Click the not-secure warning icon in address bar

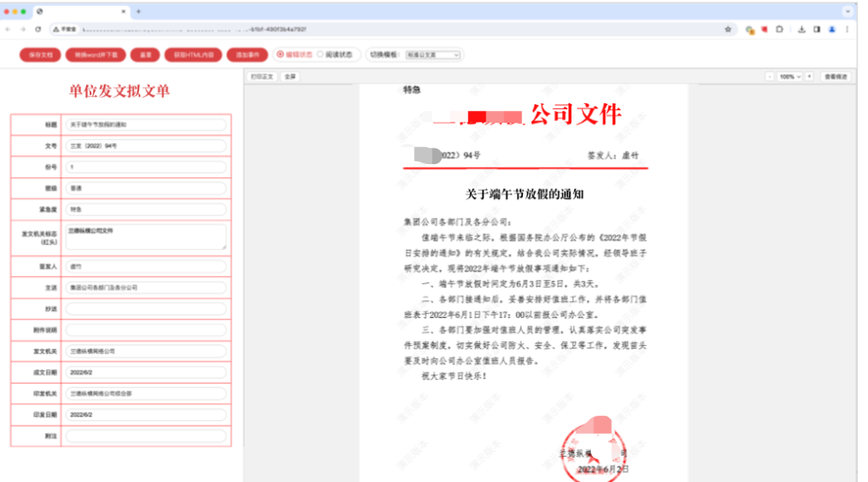click(x=56, y=30)
